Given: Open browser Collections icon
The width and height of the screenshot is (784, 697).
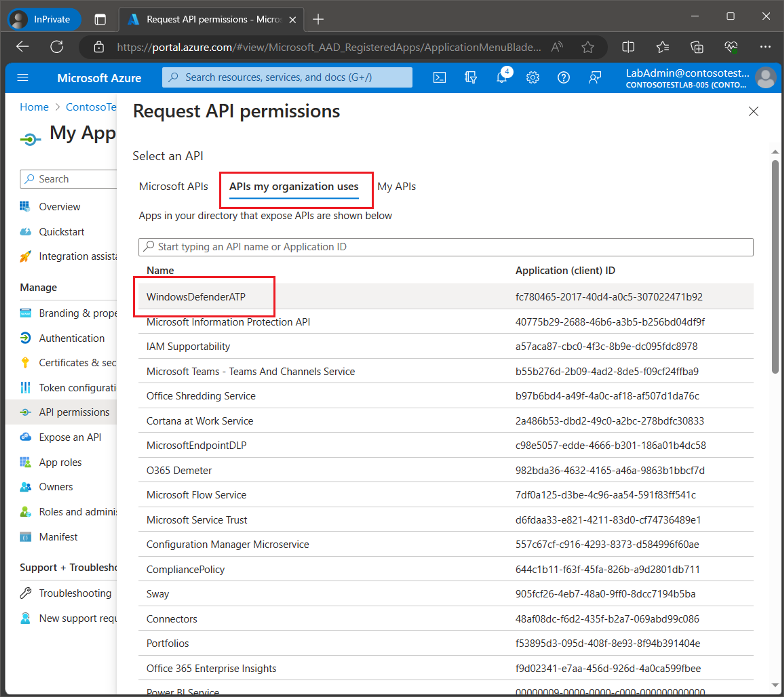Looking at the screenshot, I should [697, 47].
